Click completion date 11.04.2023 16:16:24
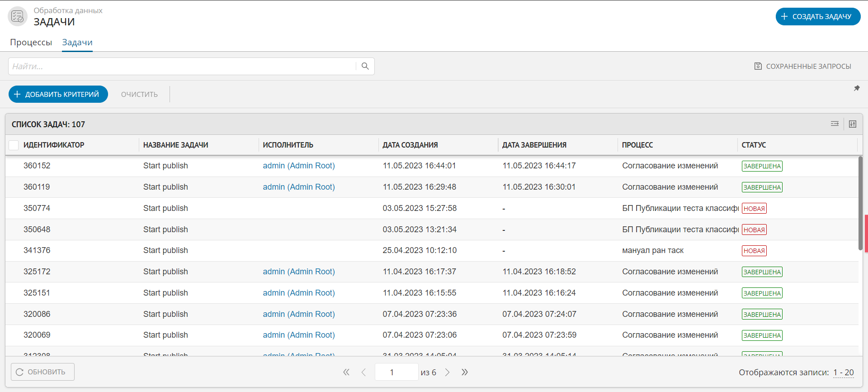The width and height of the screenshot is (868, 392). pyautogui.click(x=539, y=293)
